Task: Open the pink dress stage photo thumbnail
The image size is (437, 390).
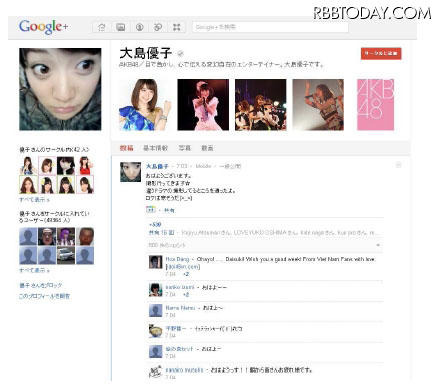Action: [203, 105]
